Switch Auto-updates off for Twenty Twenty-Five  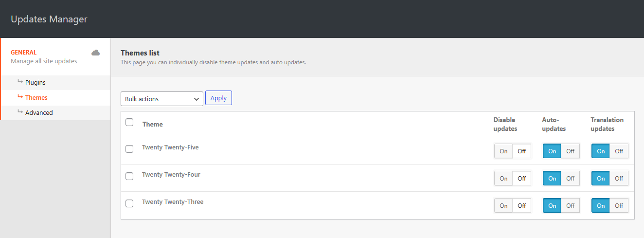[571, 151]
